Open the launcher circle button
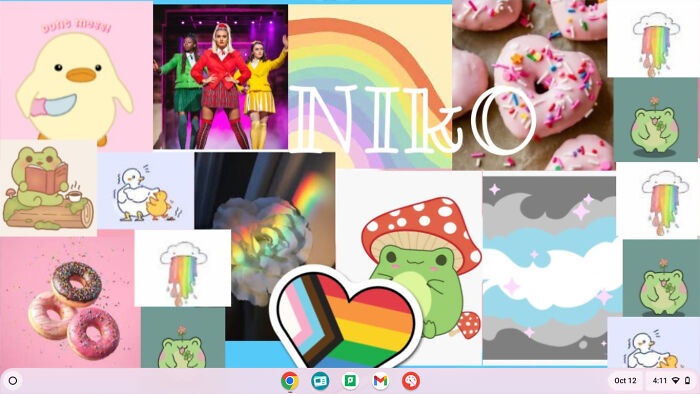This screenshot has width=700, height=394. click(x=13, y=381)
